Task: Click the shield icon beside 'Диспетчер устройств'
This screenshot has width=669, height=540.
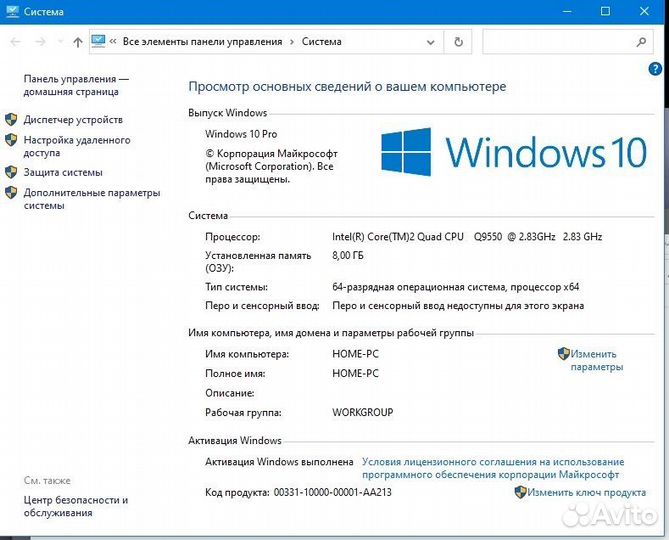Action: (11, 119)
